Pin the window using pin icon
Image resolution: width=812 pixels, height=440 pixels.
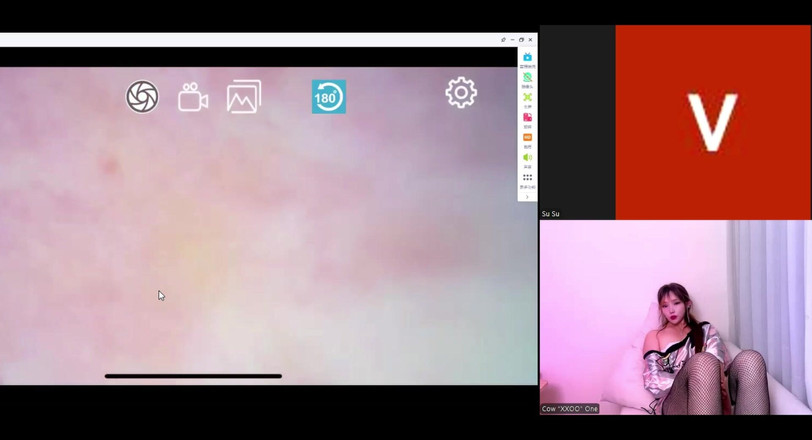[503, 40]
